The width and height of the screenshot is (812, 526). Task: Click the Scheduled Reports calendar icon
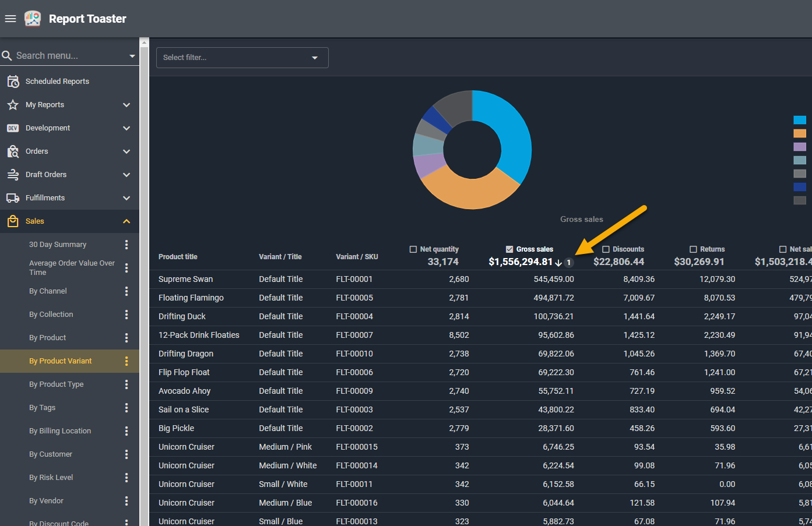coord(13,82)
